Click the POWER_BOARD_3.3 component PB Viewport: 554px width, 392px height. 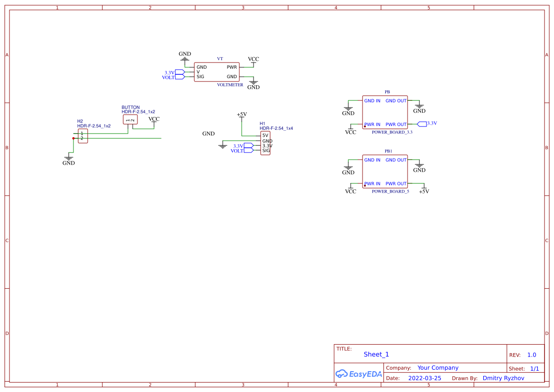(x=385, y=112)
